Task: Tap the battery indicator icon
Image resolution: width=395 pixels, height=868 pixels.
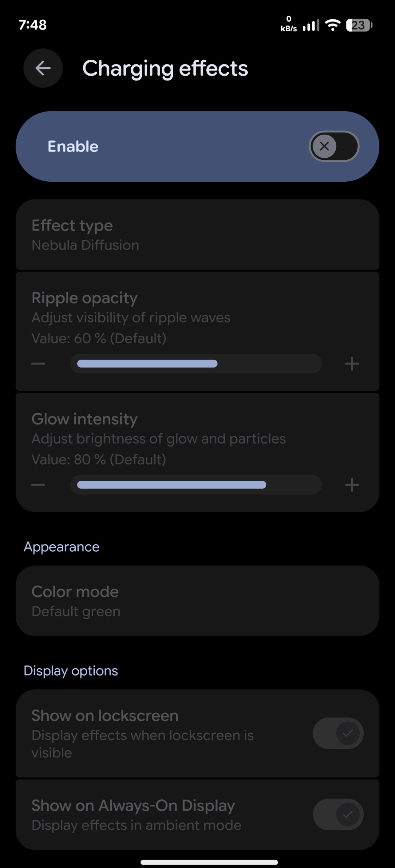Action: pyautogui.click(x=359, y=25)
